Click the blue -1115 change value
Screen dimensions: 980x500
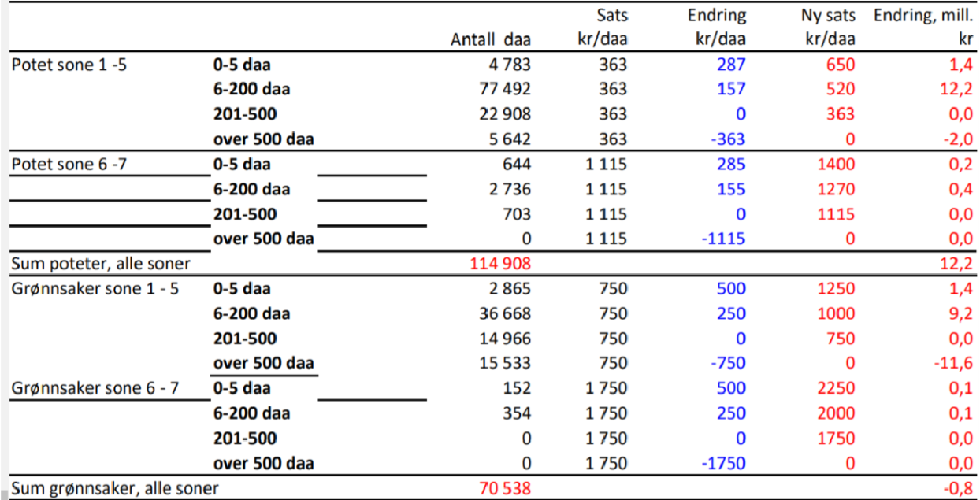(722, 239)
